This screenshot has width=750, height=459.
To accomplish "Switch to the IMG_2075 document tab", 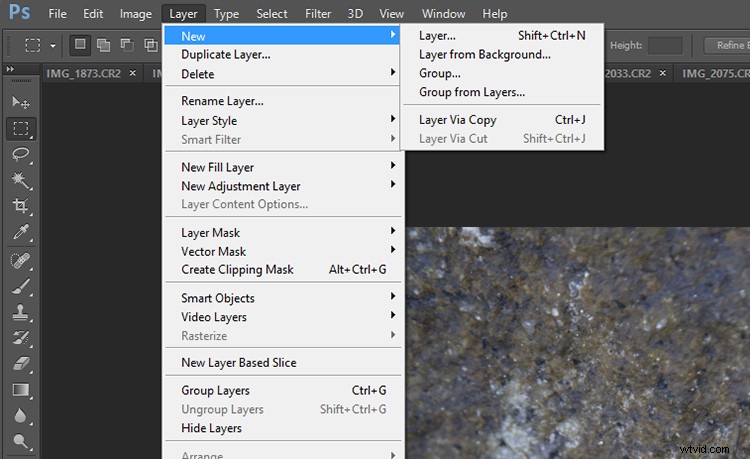I will (715, 73).
